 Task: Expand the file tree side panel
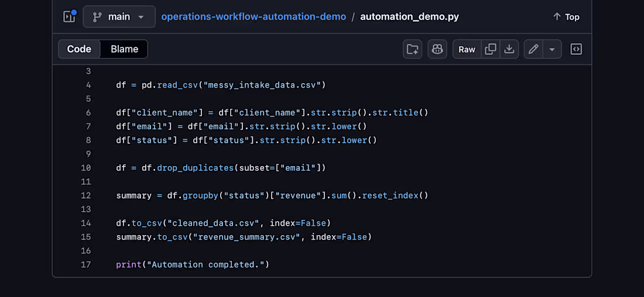tap(69, 16)
